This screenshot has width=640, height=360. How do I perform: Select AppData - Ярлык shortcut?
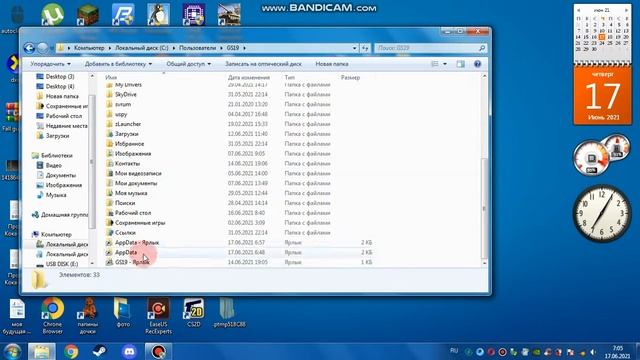132,242
